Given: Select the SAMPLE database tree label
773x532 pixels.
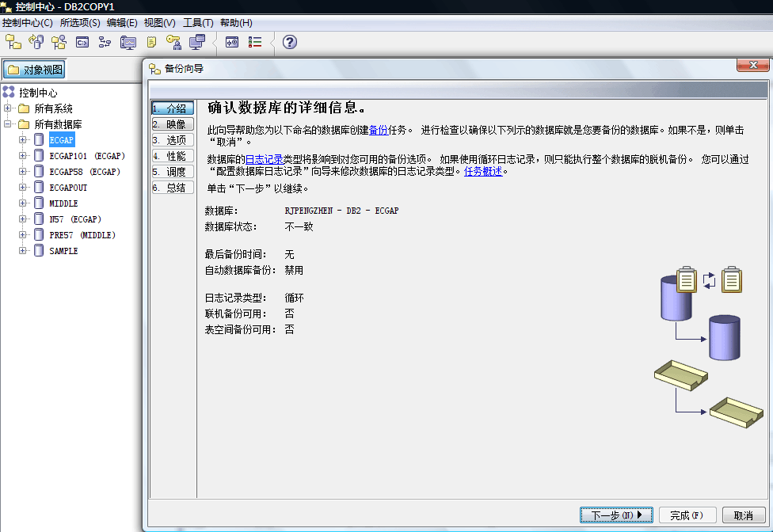Looking at the screenshot, I should pyautogui.click(x=63, y=251).
